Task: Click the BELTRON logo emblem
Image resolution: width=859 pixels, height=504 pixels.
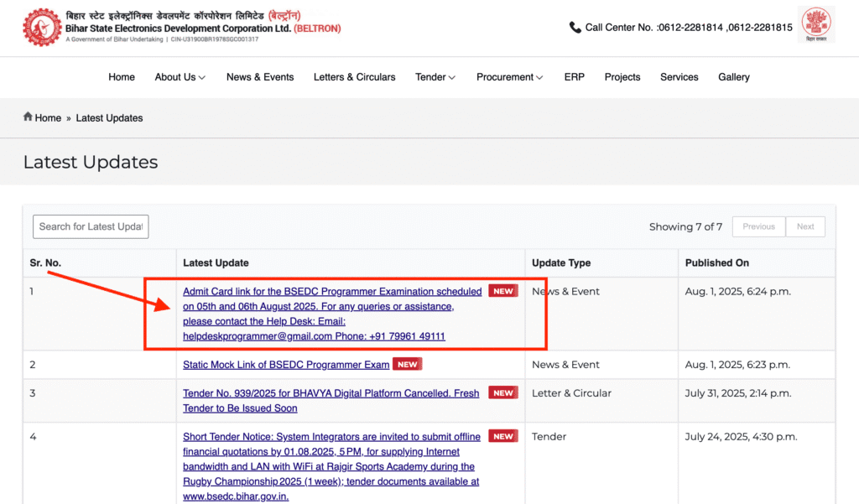Action: click(x=41, y=27)
